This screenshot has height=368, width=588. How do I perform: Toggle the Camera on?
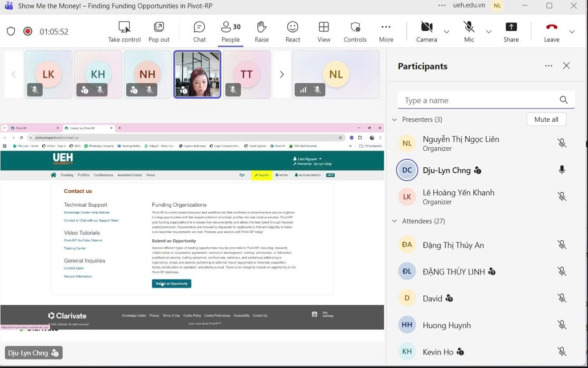427,32
